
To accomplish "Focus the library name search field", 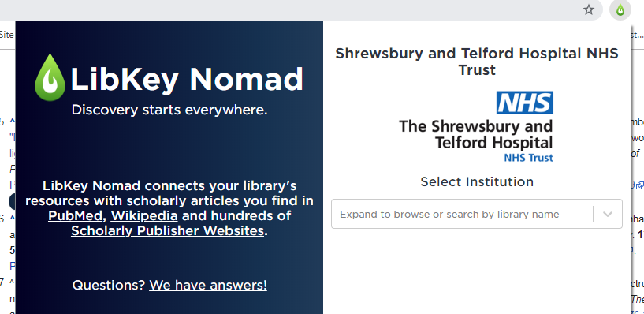I will [462, 214].
